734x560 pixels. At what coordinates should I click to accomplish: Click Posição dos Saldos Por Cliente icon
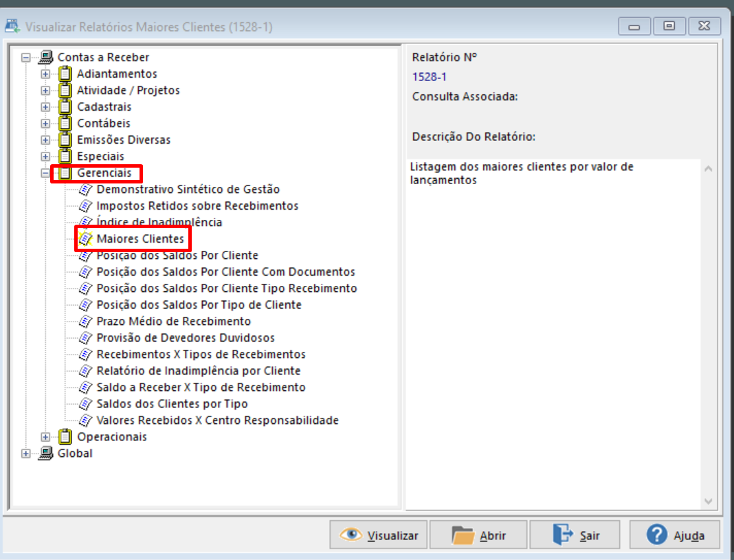tap(85, 256)
